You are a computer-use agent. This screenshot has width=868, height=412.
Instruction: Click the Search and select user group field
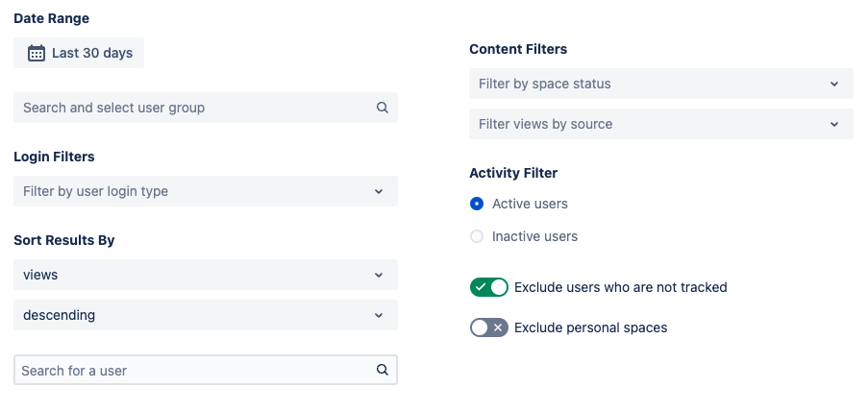(x=192, y=108)
